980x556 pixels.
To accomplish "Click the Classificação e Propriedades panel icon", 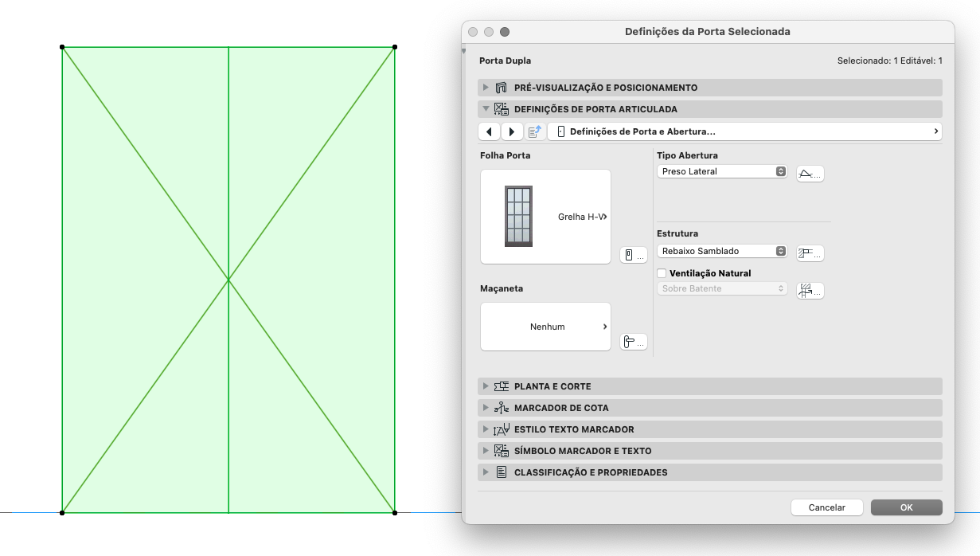I will coord(502,472).
